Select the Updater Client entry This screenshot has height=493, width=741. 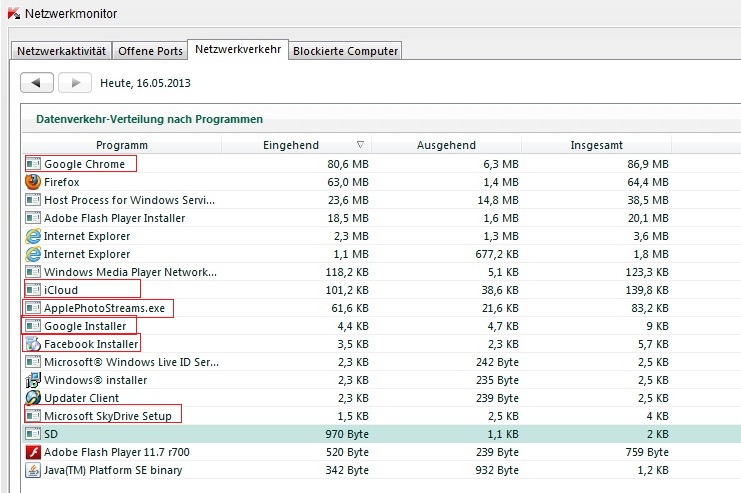point(81,398)
